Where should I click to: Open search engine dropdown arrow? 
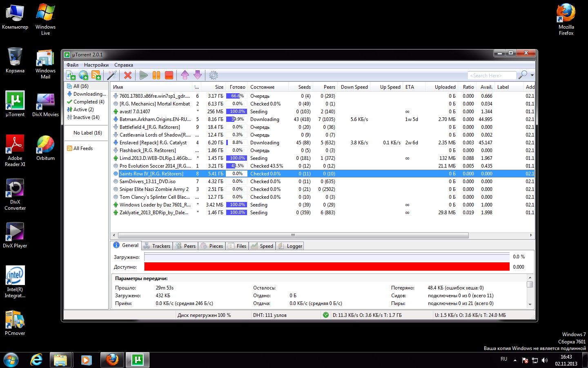tap(532, 75)
